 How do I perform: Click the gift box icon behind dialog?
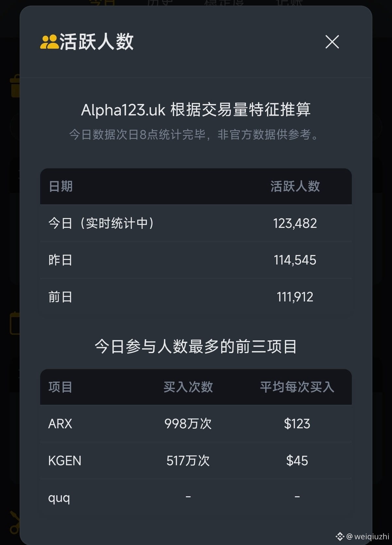click(15, 86)
